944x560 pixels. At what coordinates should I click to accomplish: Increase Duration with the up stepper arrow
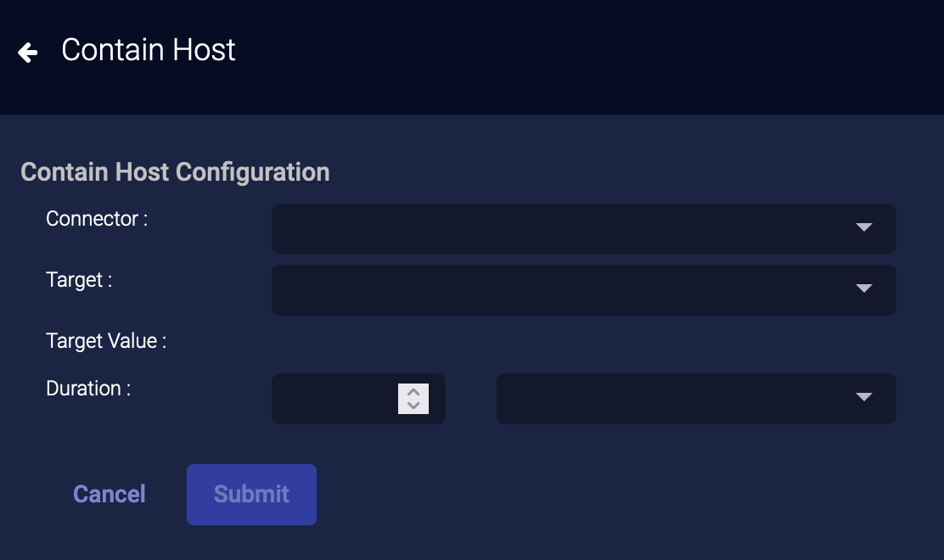[x=413, y=392]
